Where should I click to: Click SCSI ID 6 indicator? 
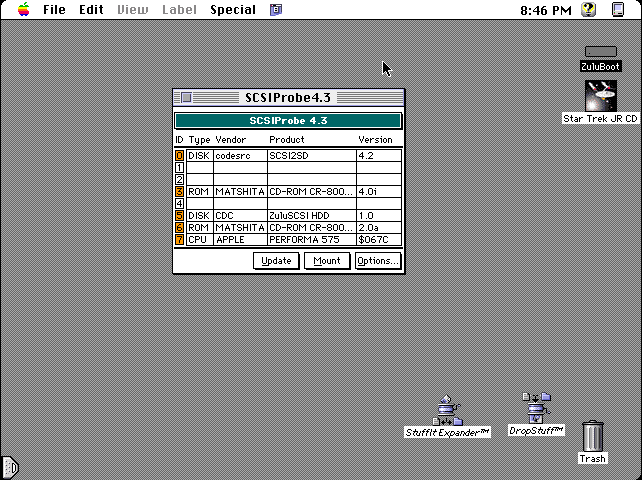(179, 227)
